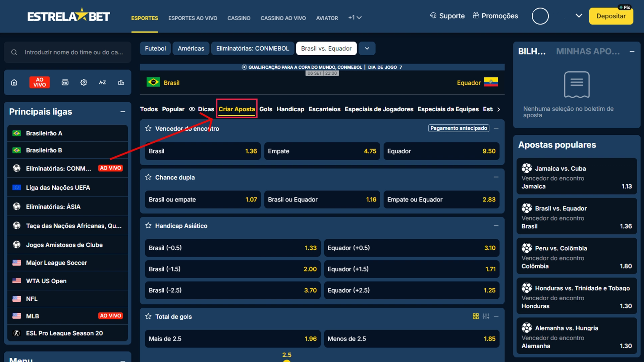Favorite the Vencedor do encontro market star
Image resolution: width=644 pixels, height=362 pixels.
pos(148,128)
